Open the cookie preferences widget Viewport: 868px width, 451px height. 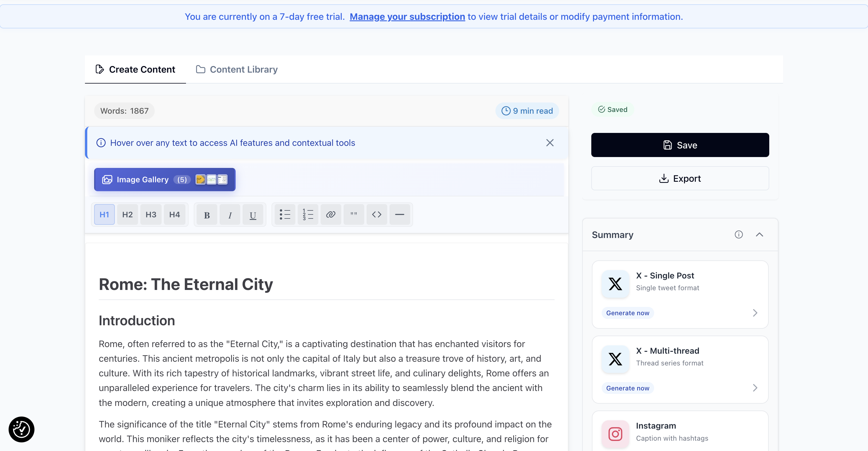(22, 429)
